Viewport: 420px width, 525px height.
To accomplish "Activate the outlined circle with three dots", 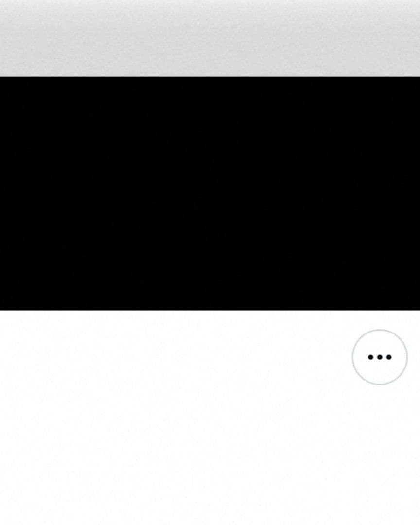I will [380, 357].
